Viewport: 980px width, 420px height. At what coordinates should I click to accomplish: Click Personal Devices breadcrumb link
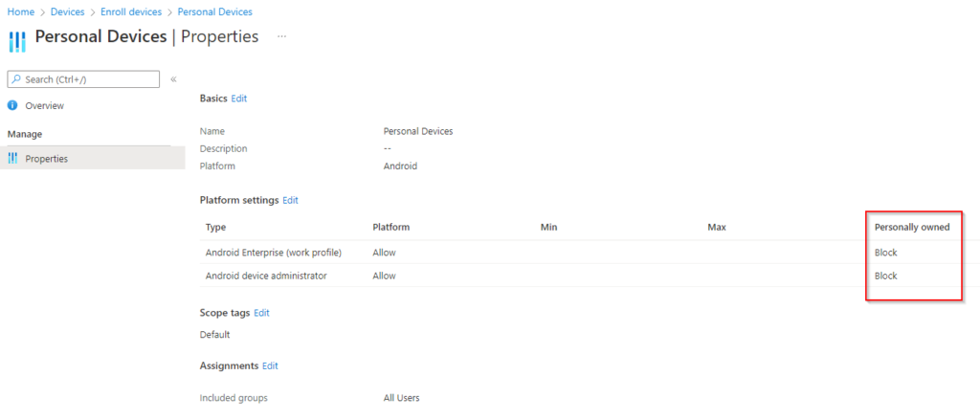tap(215, 11)
